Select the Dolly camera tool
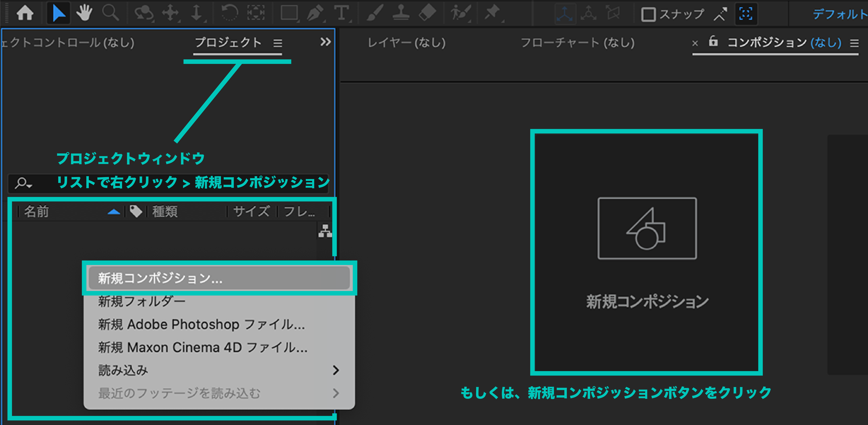Viewport: 868px width, 425px height. click(197, 13)
